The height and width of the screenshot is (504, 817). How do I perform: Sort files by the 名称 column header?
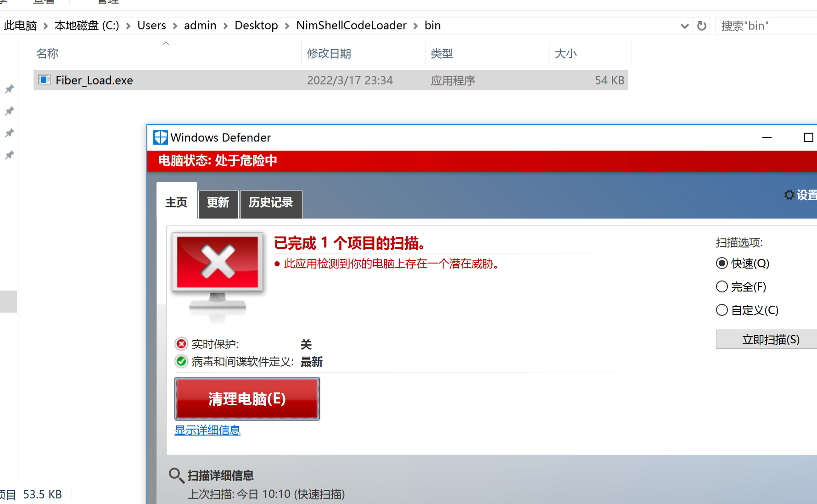pos(47,54)
